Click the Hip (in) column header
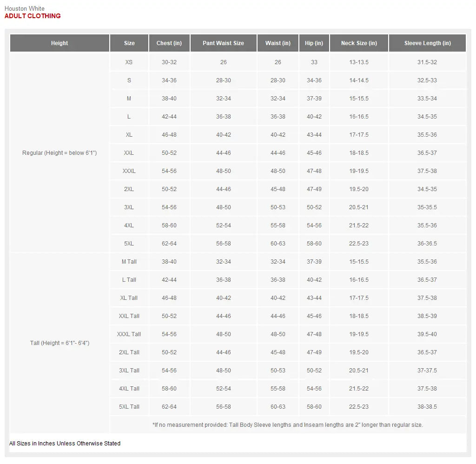476x464 pixels. 314,43
